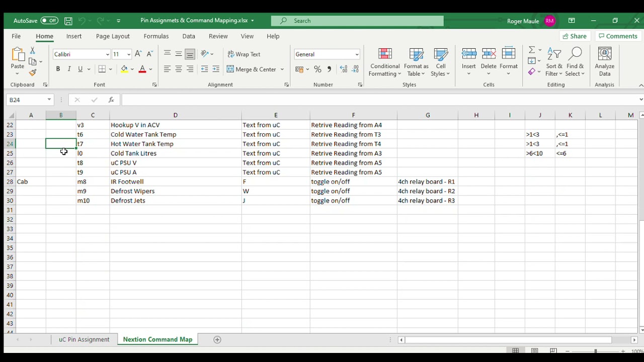Click Percent Style button
The width and height of the screenshot is (644, 362).
coord(317,69)
